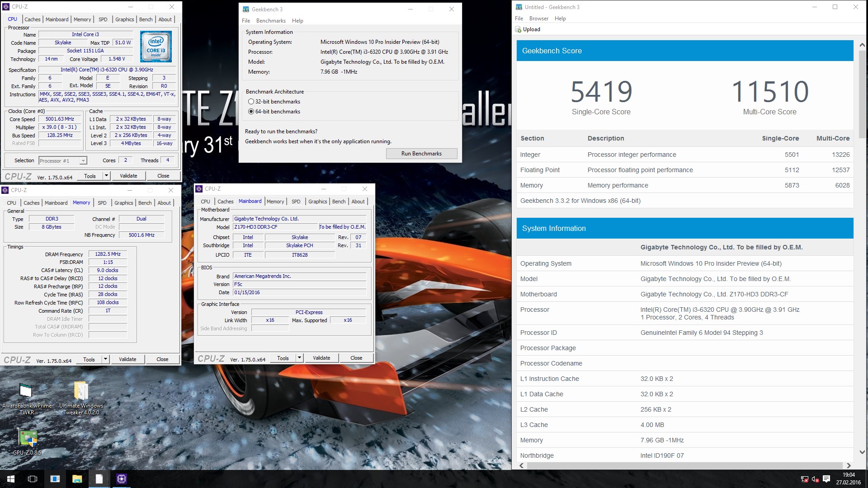Click the Memory row in Geekbench scores table
This screenshot has width=868, height=488.
point(685,185)
